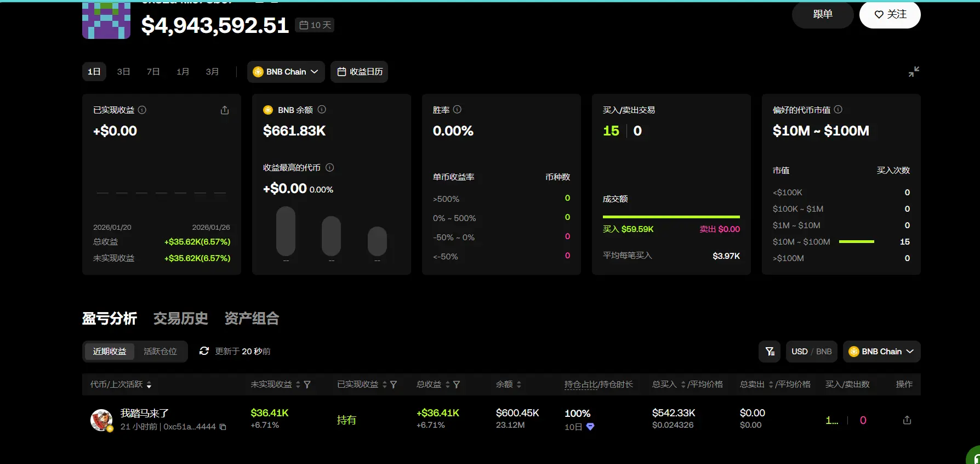Click the BNB balance $661.83K
Viewport: 980px width, 464px height.
[294, 131]
